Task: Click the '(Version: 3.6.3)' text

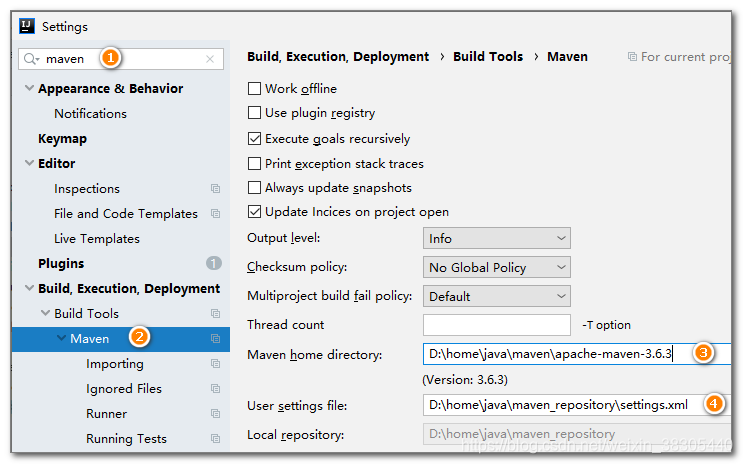Action: (465, 380)
